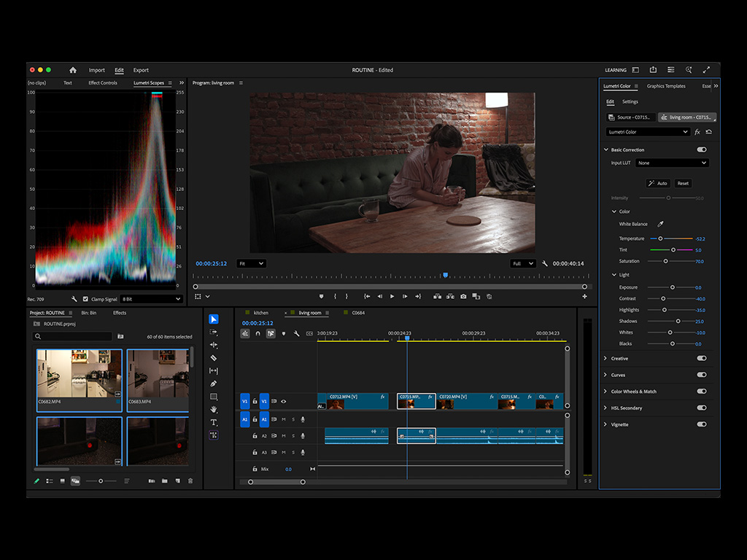
Task: Solo audio track A1
Action: 293,420
